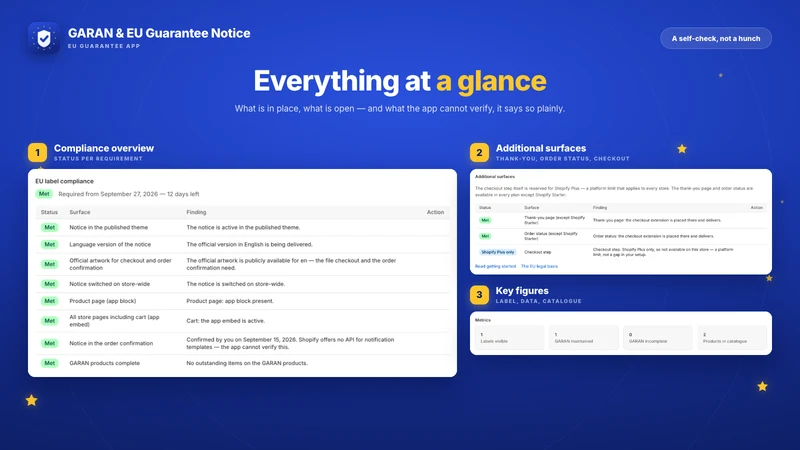Screen dimensions: 800x450
Task: Click 'Product page (app block)' surface cell
Action: click(x=103, y=301)
